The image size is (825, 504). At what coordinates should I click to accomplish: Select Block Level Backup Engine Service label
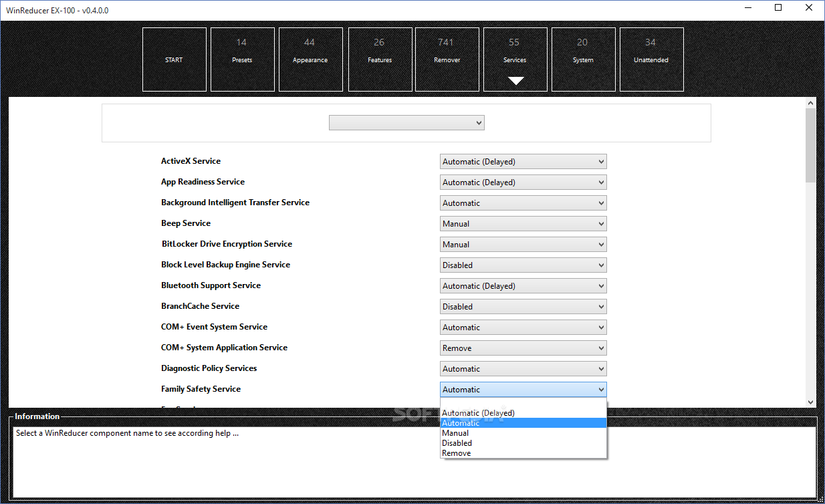(225, 265)
